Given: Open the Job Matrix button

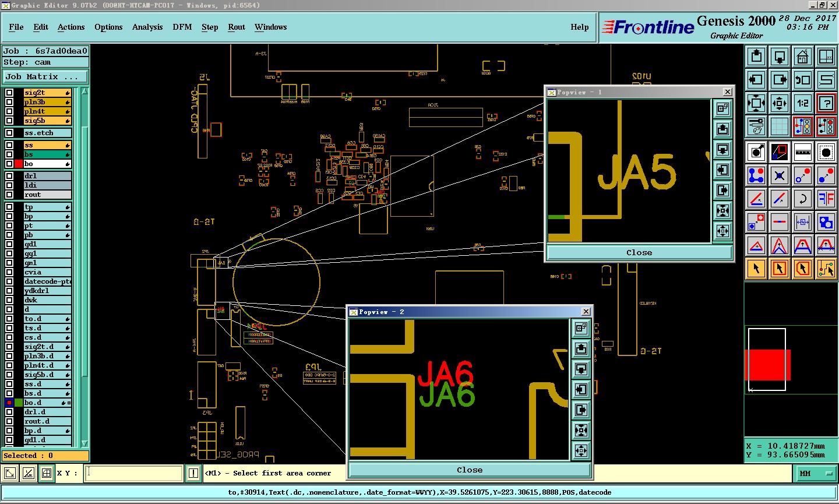Looking at the screenshot, I should pos(45,76).
